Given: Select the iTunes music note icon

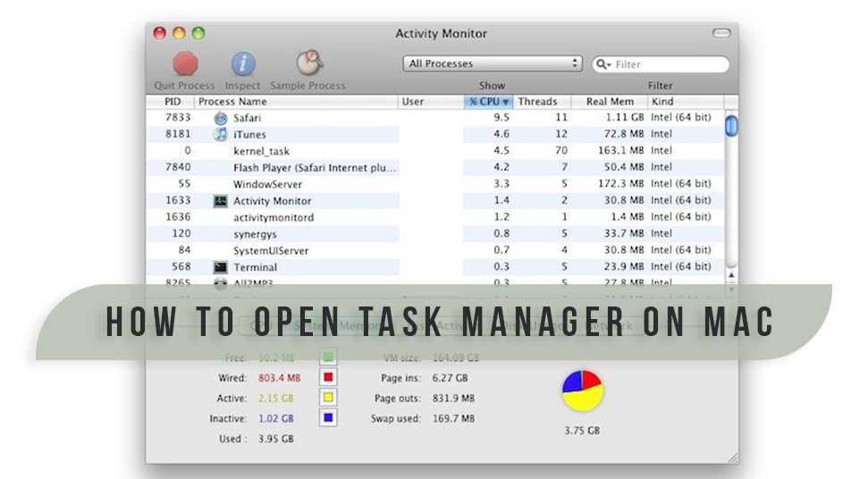Looking at the screenshot, I should pos(220,134).
